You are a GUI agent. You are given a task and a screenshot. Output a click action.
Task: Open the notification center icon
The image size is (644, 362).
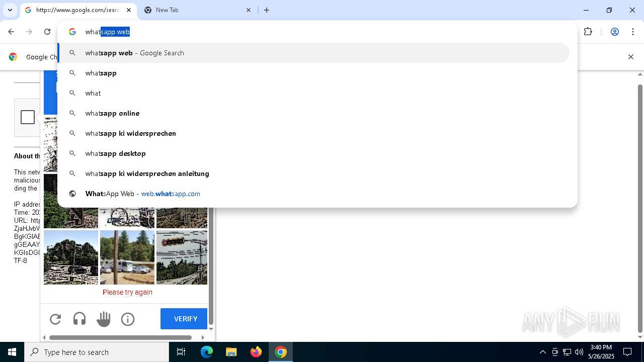click(x=627, y=352)
